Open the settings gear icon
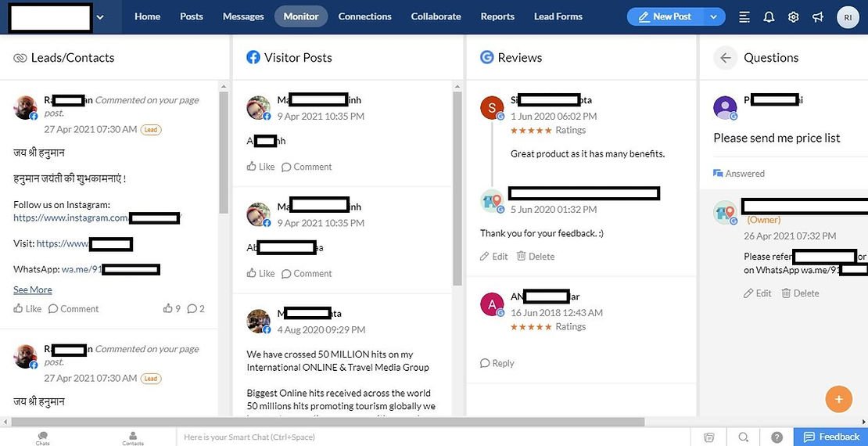 tap(793, 16)
